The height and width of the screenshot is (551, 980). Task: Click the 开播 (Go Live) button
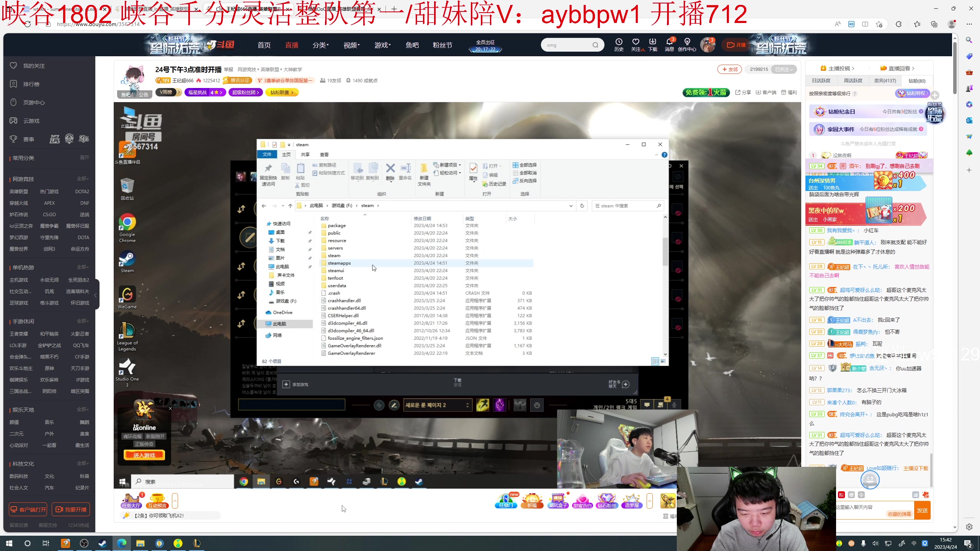(x=736, y=45)
